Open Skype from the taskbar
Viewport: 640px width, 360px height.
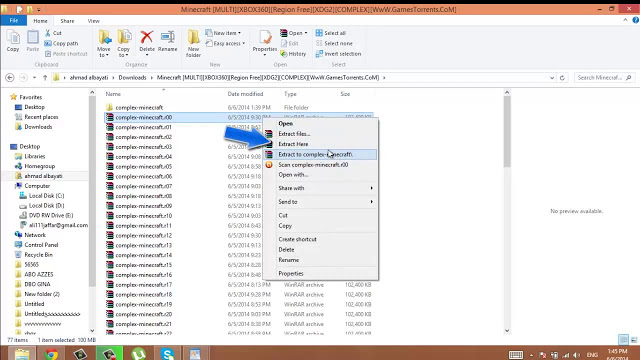[167, 353]
